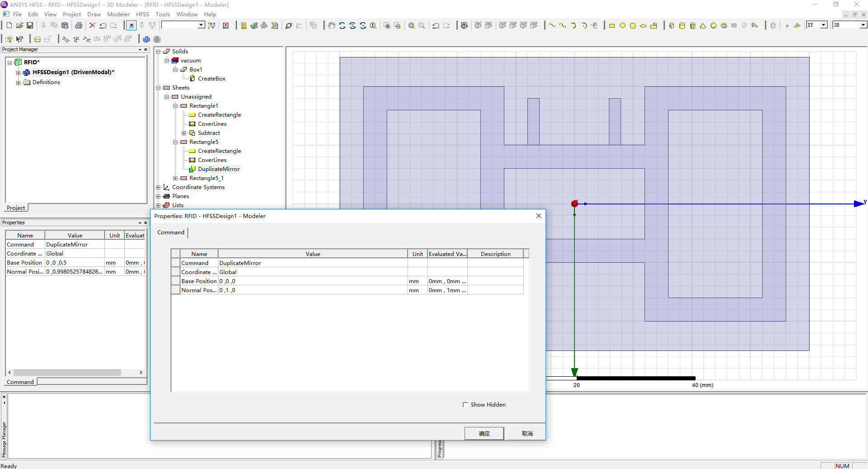Open the 3D movement mode dropdown
The image size is (868, 469).
click(863, 25)
